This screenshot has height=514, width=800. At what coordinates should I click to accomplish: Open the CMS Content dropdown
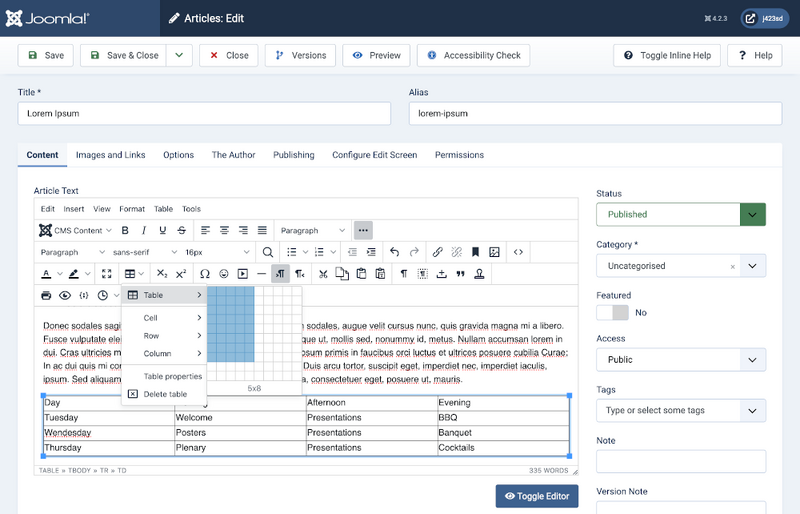[76, 230]
